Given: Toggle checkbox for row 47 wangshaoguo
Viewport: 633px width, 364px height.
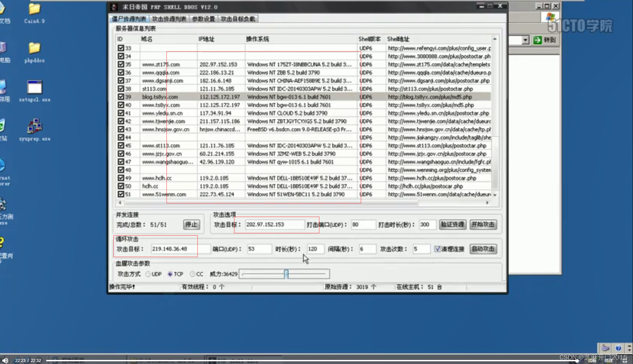Looking at the screenshot, I should (x=121, y=162).
